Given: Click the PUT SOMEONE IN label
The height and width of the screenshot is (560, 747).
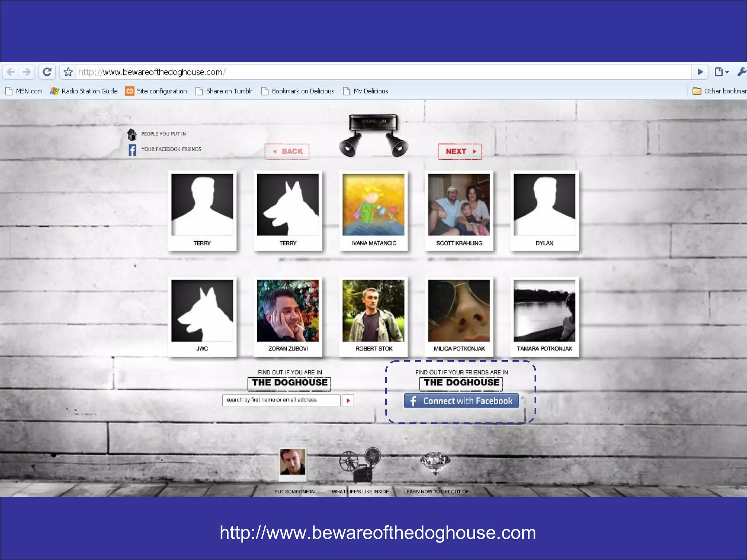Looking at the screenshot, I should coord(294,491).
